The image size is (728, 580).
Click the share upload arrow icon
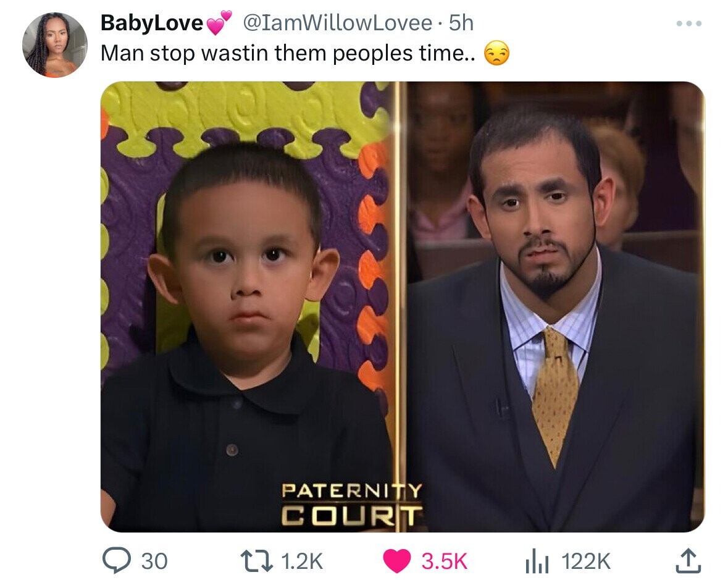click(x=687, y=560)
